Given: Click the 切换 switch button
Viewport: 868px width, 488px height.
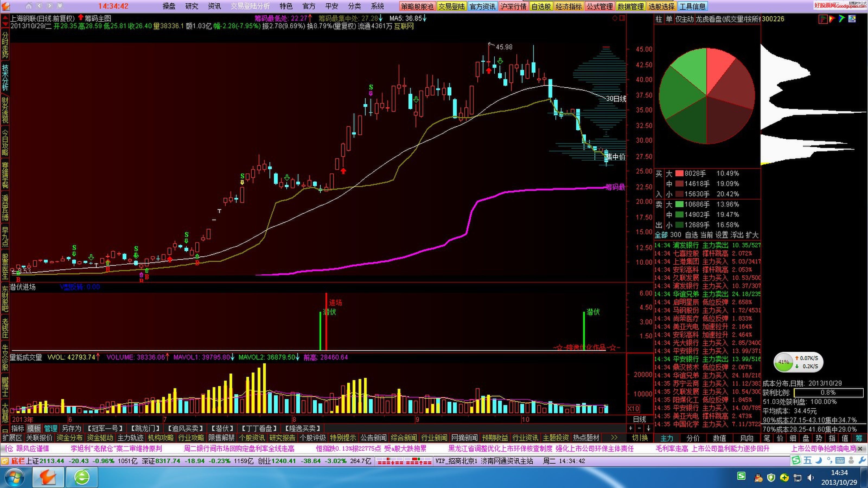Looking at the screenshot, I should pos(640,438).
